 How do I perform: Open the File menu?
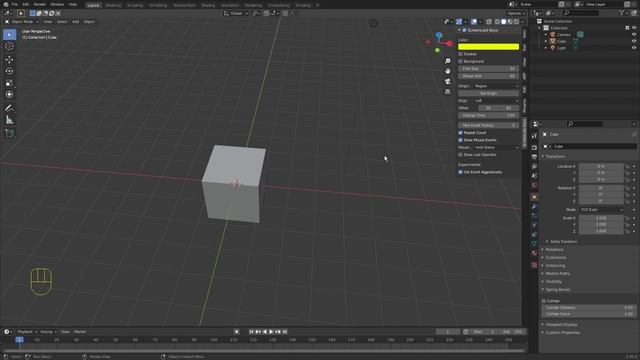point(15,4)
